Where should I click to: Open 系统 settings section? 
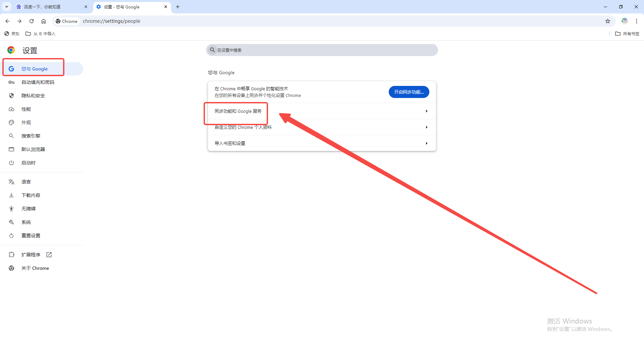click(42, 222)
